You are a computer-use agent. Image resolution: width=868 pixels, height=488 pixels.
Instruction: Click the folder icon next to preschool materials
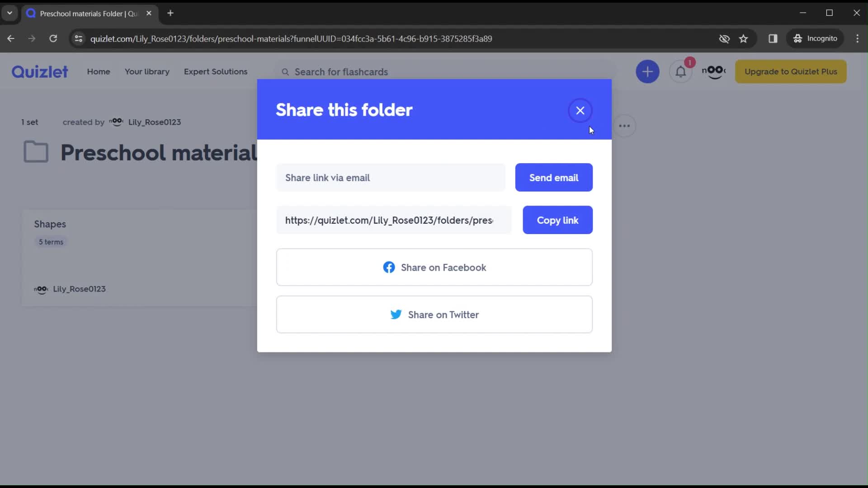pos(36,153)
